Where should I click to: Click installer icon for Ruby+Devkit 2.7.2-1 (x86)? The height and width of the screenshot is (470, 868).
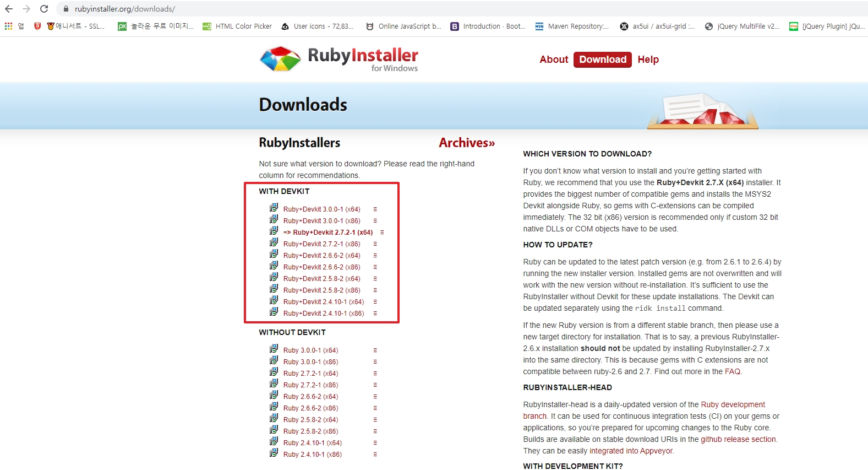point(274,242)
